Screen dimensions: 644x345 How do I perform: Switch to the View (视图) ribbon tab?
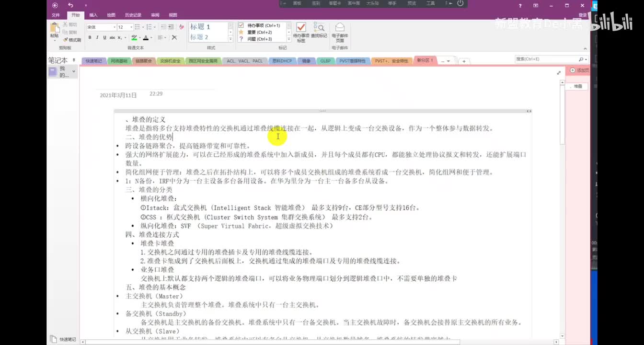point(173,15)
